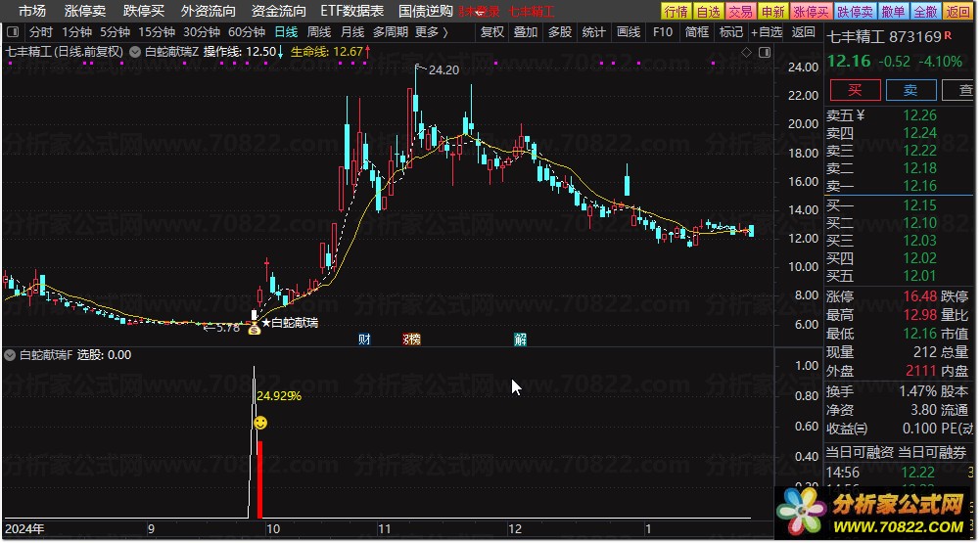
Task: Click the 多股 toolbar button
Action: 560,32
